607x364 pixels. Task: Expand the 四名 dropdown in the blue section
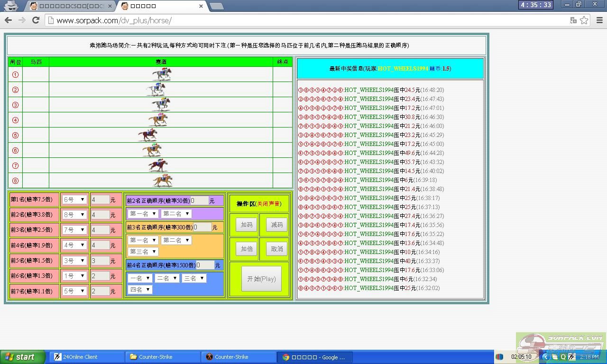click(x=140, y=290)
